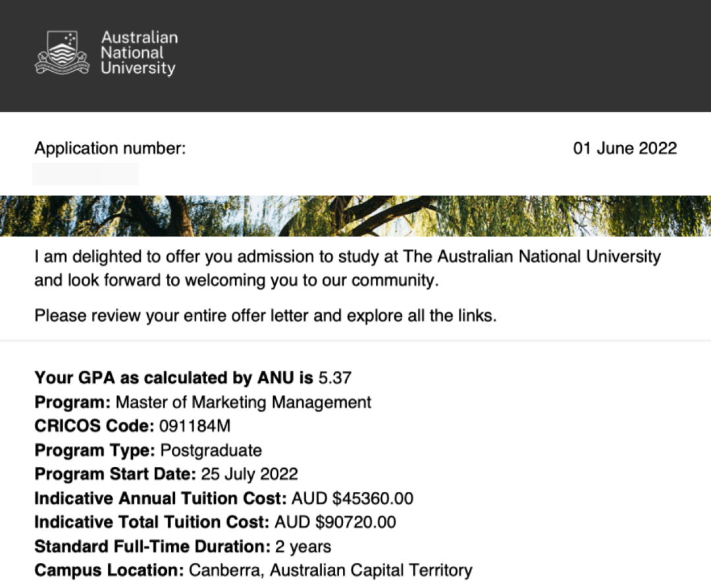711x588 pixels.
Task: Click the total tuition cost AUD $90720.00
Action: click(335, 522)
